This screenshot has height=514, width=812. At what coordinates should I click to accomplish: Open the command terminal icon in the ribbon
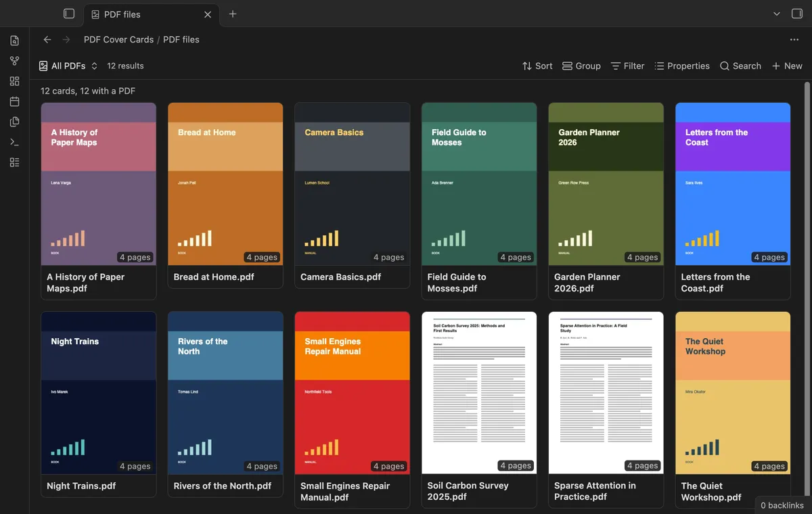15,142
